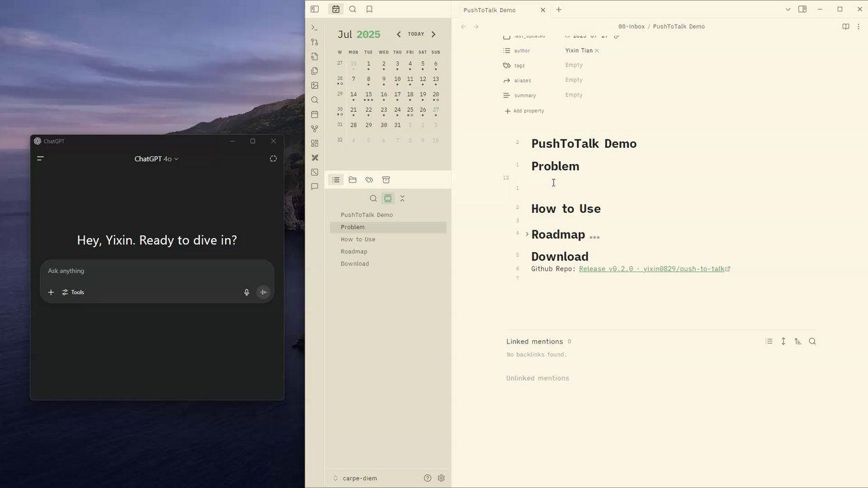Open the calendar tab in sidebar
Viewport: 868px width, 488px height.
pyautogui.click(x=336, y=9)
